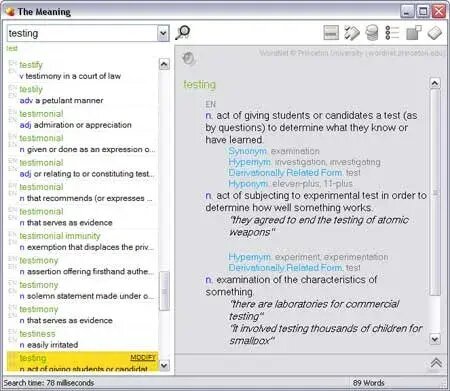The width and height of the screenshot is (450, 391).
Task: Click the eraser toolbar icon
Action: point(435,33)
